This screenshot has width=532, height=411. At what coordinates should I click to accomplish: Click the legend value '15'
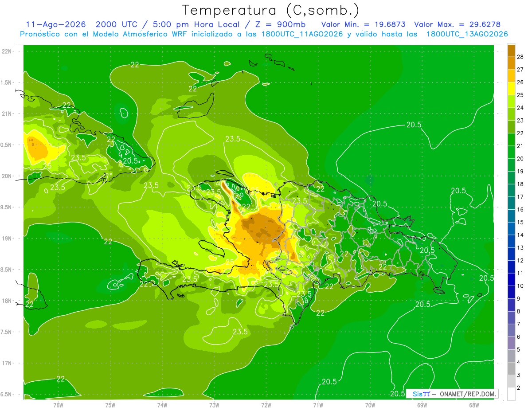[520, 222]
